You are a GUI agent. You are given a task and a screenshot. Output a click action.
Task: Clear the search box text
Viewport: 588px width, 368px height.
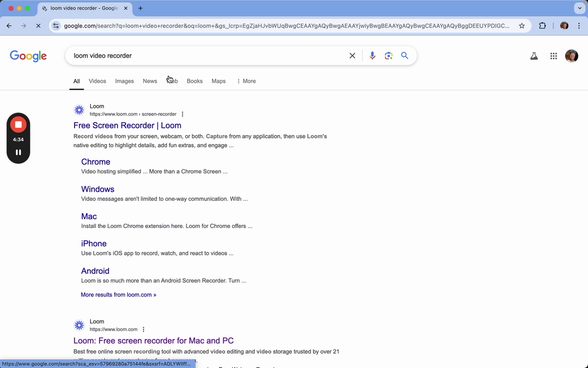352,56
